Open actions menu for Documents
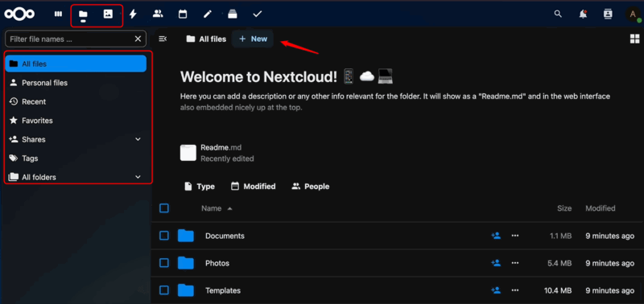The image size is (644, 304). 515,236
